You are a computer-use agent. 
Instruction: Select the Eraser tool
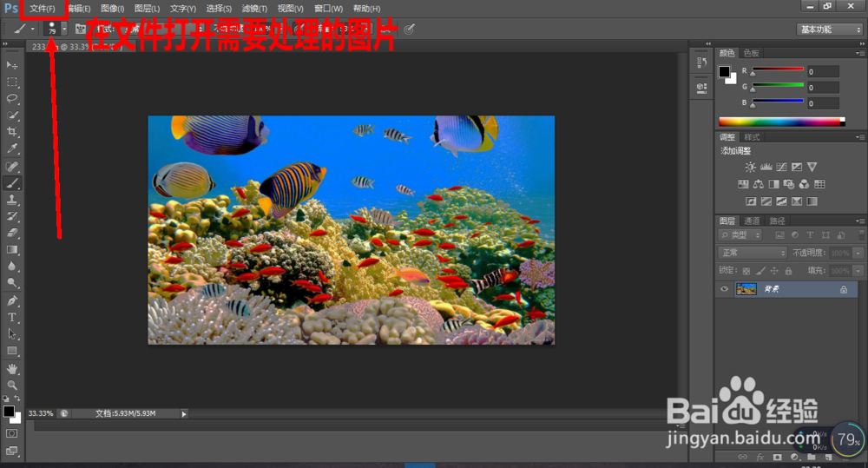pyautogui.click(x=12, y=233)
